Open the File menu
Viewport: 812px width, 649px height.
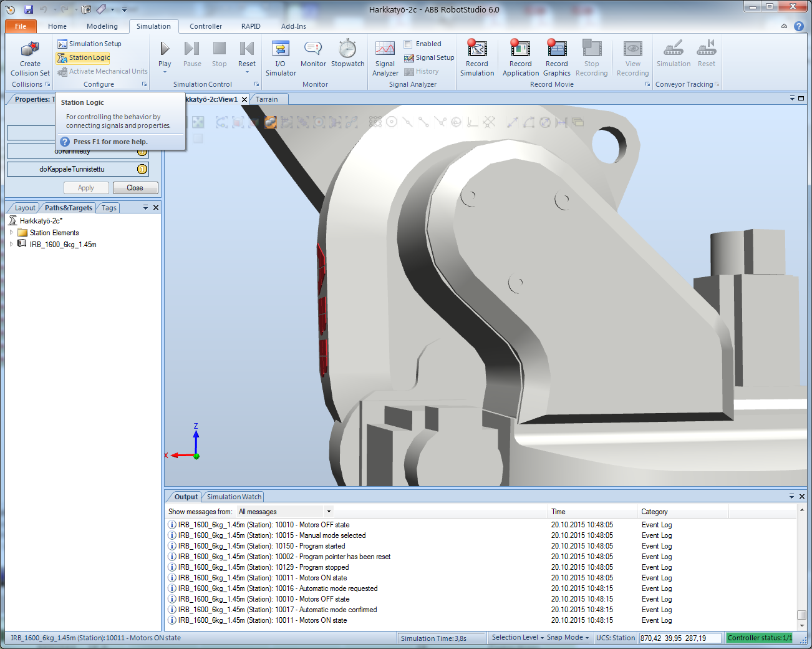(21, 26)
